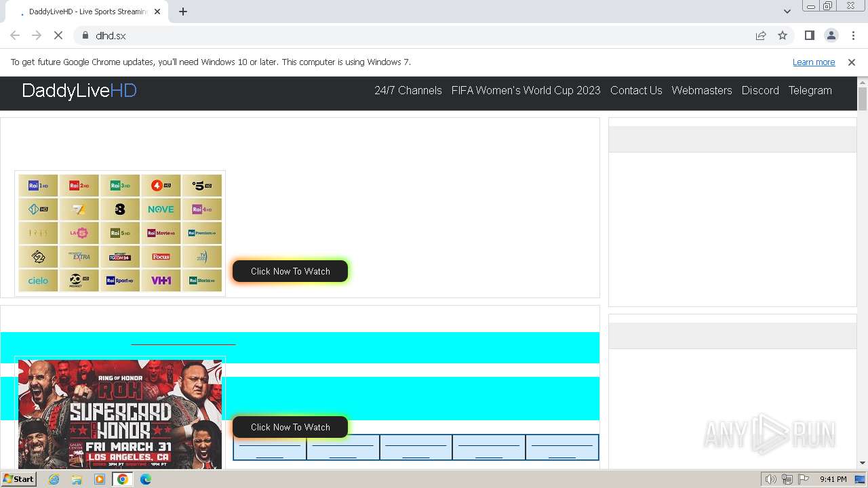868x488 pixels.
Task: Open the Webmasters page
Action: point(702,90)
